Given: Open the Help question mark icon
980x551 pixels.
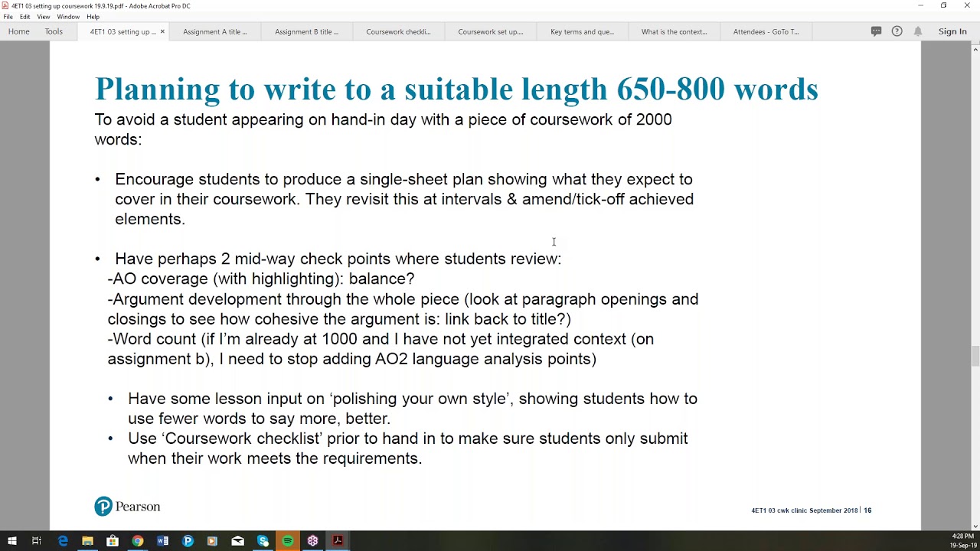Looking at the screenshot, I should pyautogui.click(x=897, y=31).
